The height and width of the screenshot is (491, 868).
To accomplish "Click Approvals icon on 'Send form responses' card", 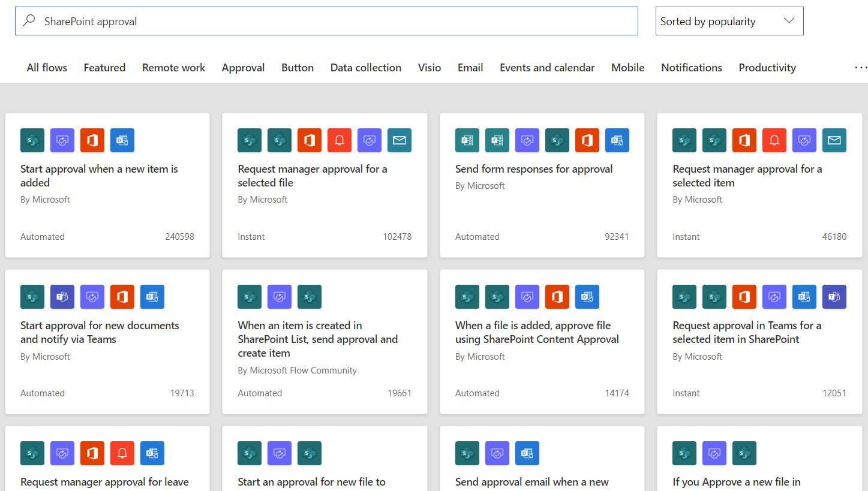I will point(527,140).
